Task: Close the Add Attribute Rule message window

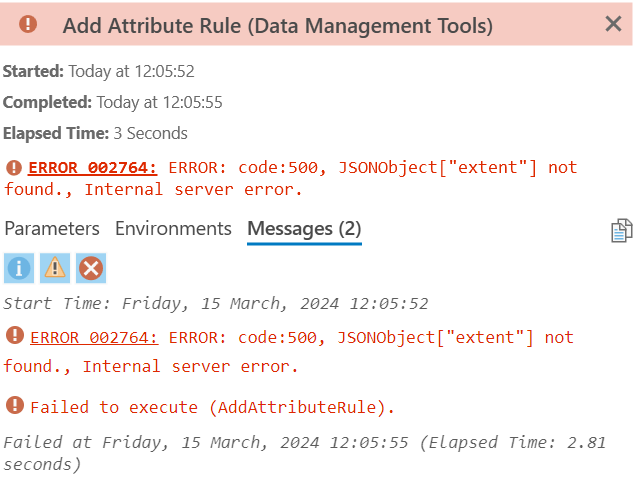Action: pos(613,24)
